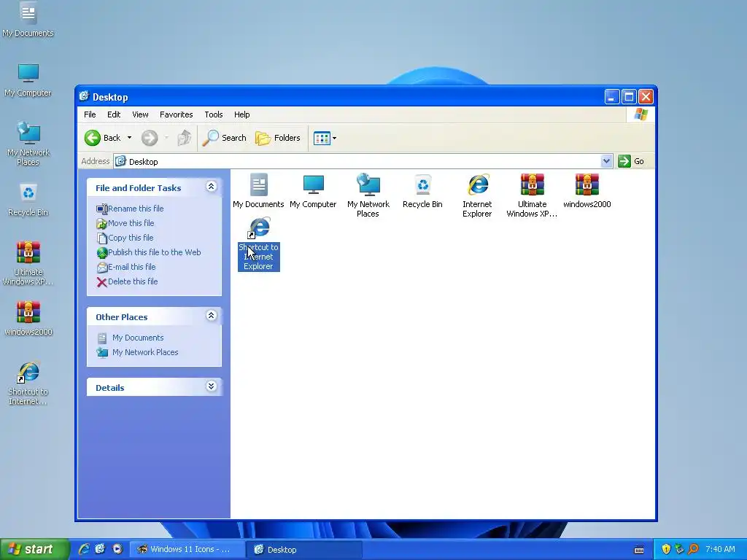This screenshot has height=560, width=747.
Task: Click the Up folder toolbar icon
Action: tap(185, 138)
